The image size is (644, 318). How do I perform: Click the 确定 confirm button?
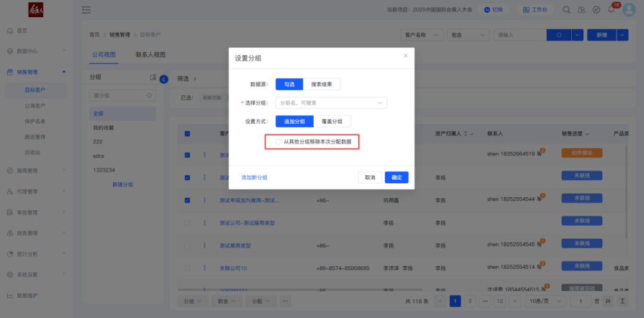tap(397, 177)
